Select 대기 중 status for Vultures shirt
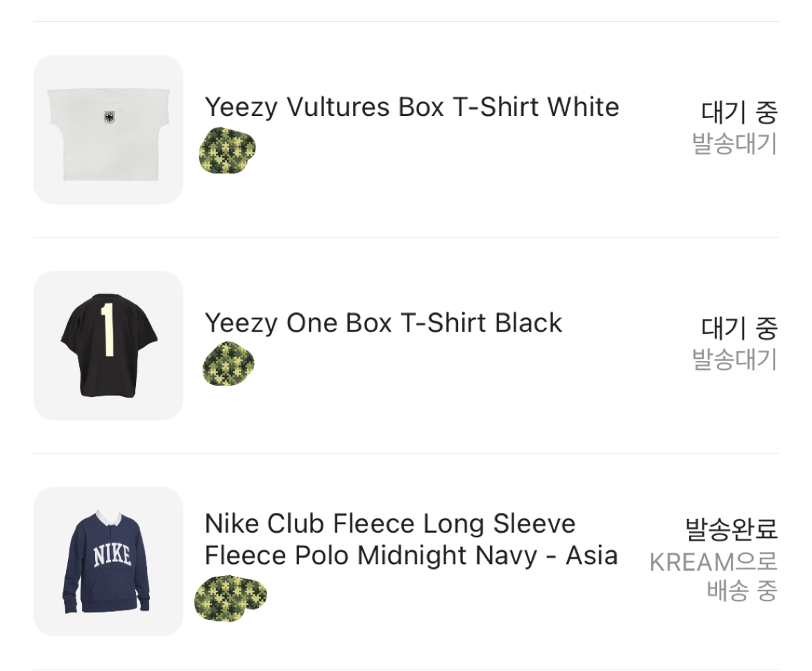Screen dimensions: 812x671 tap(739, 112)
